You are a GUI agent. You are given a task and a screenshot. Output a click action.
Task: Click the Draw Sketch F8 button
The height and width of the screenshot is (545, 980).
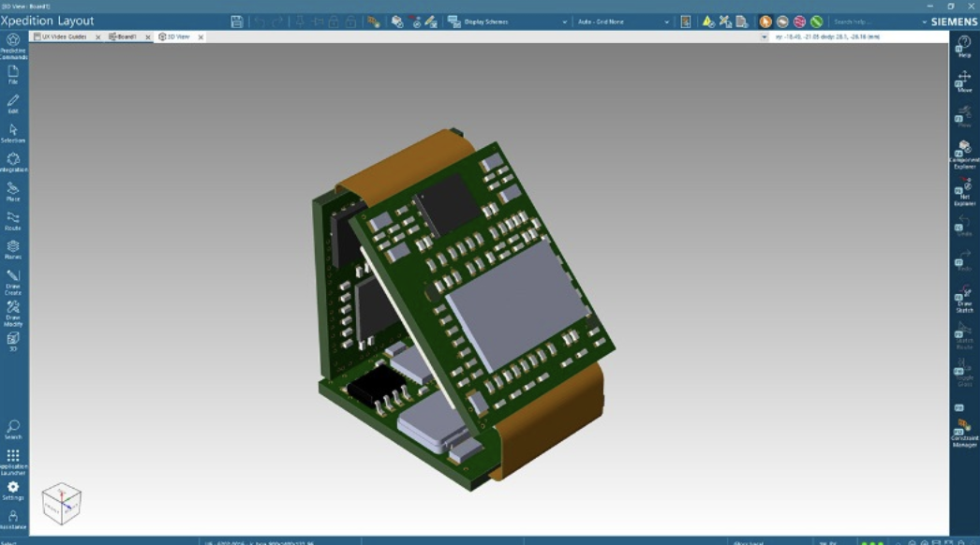(x=964, y=298)
